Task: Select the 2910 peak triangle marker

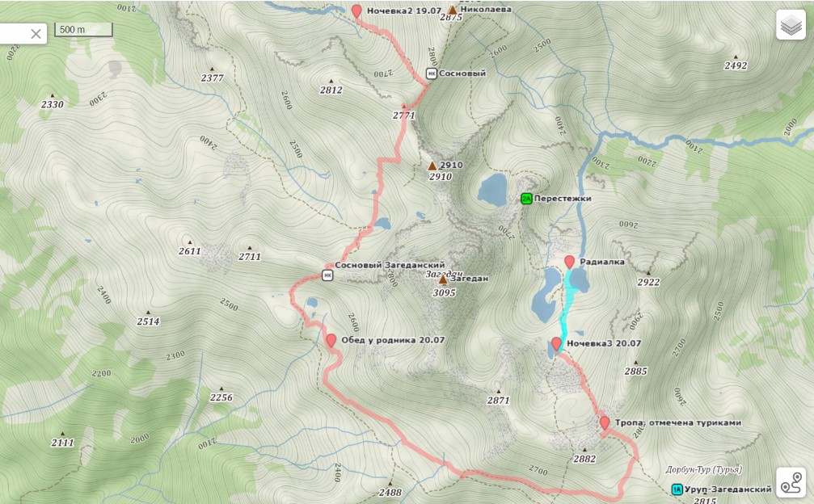Action: coord(432,166)
